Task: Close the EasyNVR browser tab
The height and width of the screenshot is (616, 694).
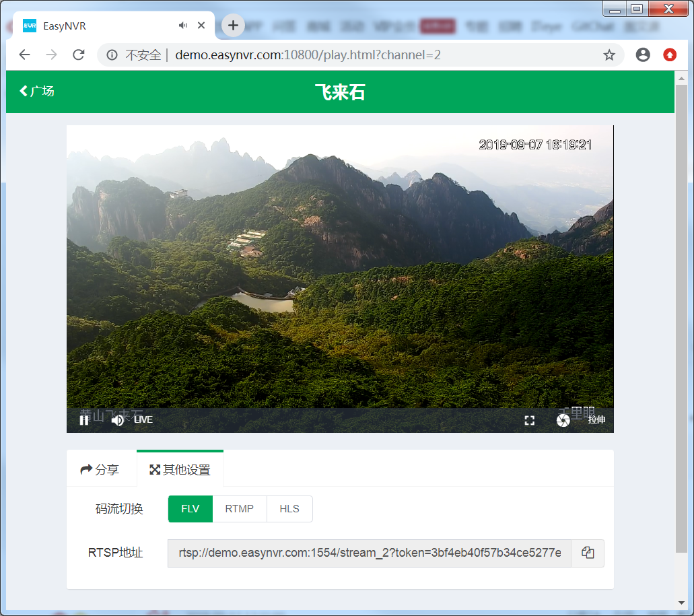Action: click(x=201, y=26)
